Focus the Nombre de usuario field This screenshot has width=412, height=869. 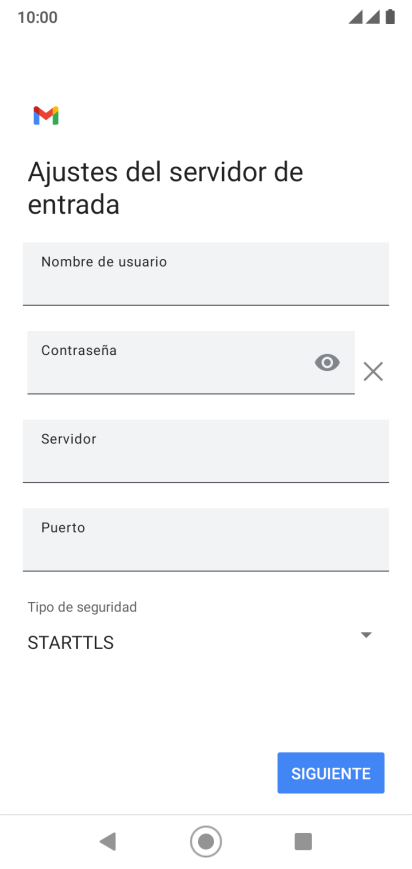pyautogui.click(x=206, y=274)
